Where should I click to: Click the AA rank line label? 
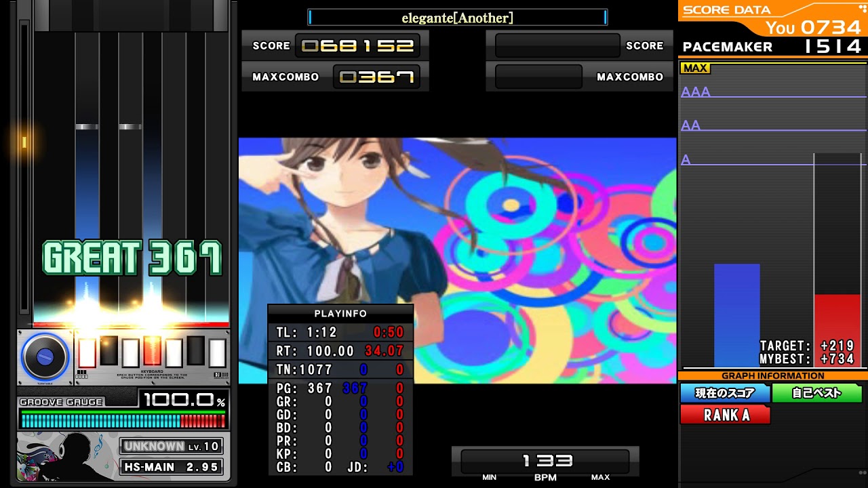pyautogui.click(x=690, y=125)
